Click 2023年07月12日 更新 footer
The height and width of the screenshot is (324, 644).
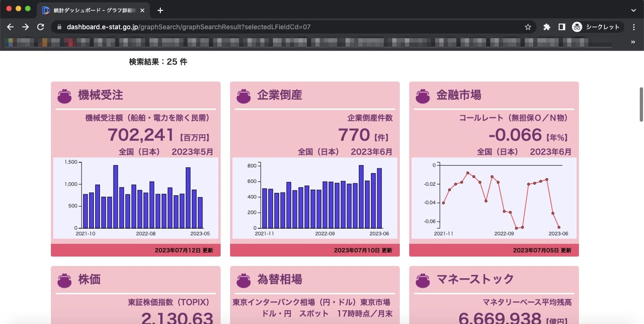click(x=184, y=250)
